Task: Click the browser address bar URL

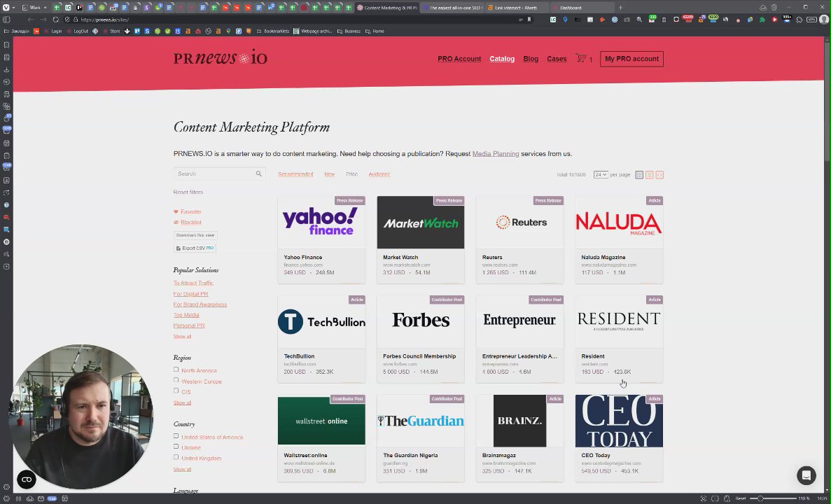Action: pyautogui.click(x=105, y=20)
